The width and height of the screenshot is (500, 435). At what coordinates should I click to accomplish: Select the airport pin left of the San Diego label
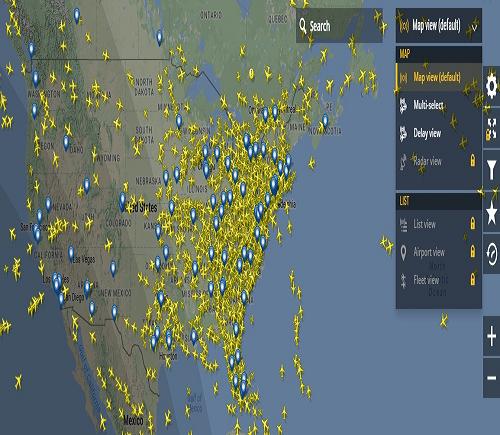coord(61,300)
